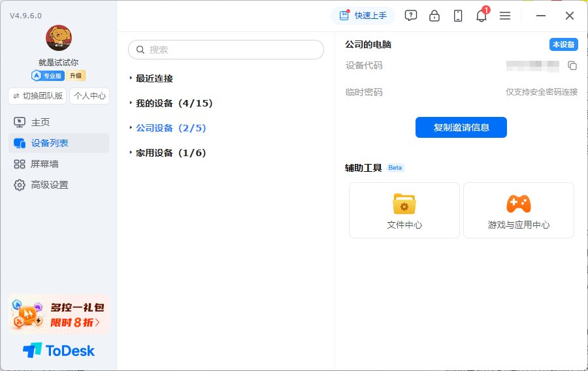Open 屏幕墙 in sidebar

coord(59,164)
